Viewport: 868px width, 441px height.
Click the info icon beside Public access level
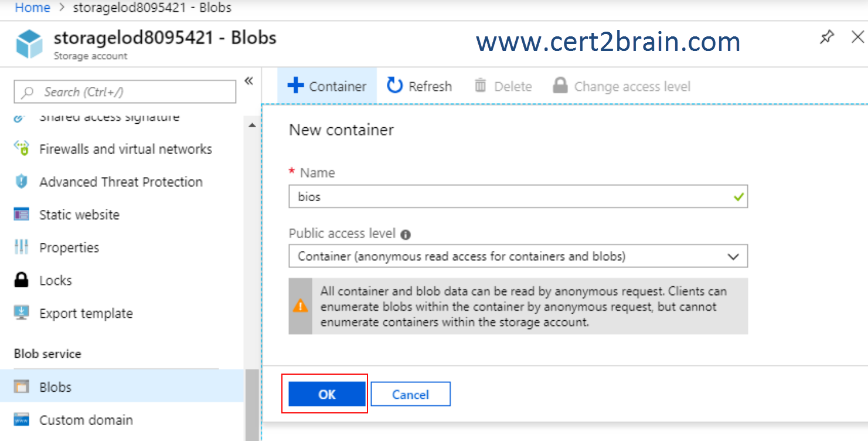[406, 235]
